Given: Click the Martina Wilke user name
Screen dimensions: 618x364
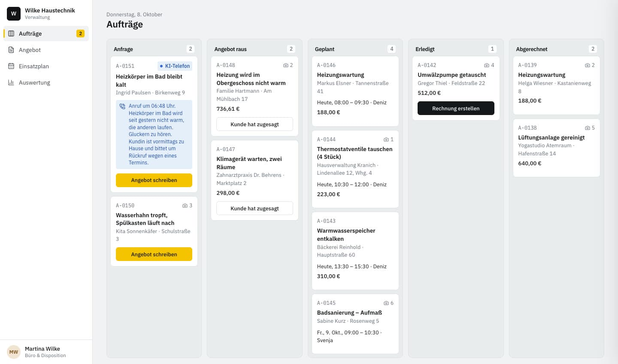Looking at the screenshot, I should [x=42, y=349].
